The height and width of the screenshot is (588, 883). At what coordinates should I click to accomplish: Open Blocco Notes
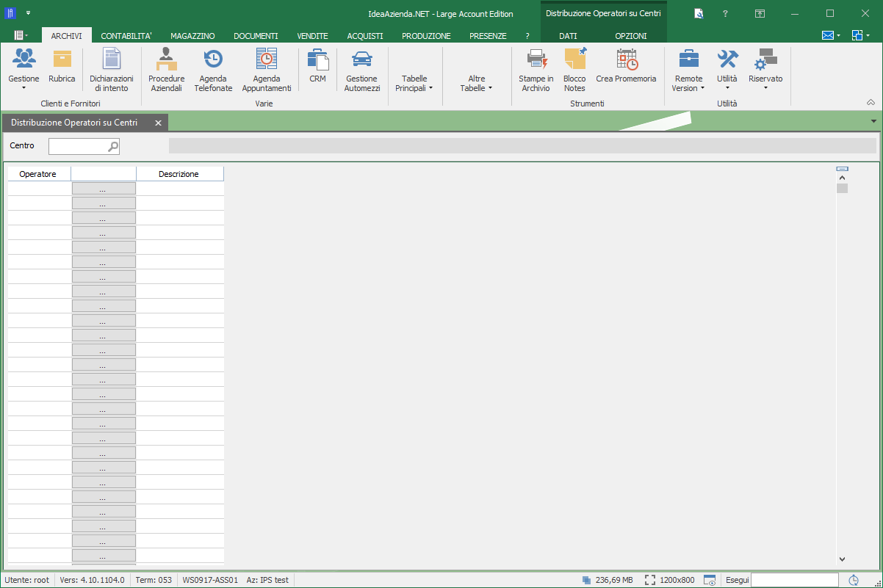pyautogui.click(x=574, y=59)
